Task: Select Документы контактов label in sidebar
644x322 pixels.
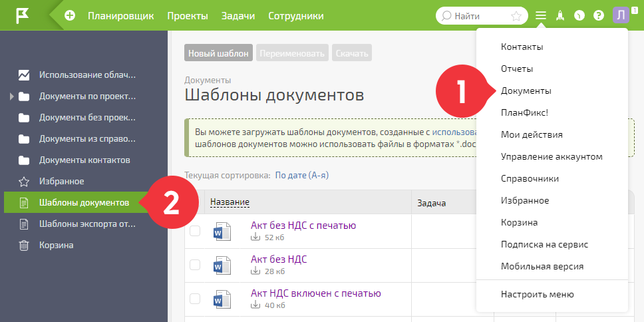Action: (84, 160)
